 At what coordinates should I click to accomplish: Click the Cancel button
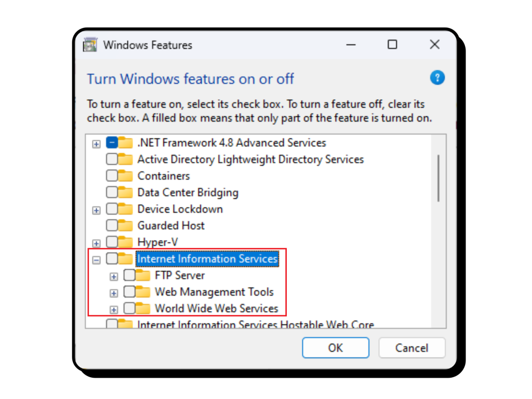pos(411,348)
